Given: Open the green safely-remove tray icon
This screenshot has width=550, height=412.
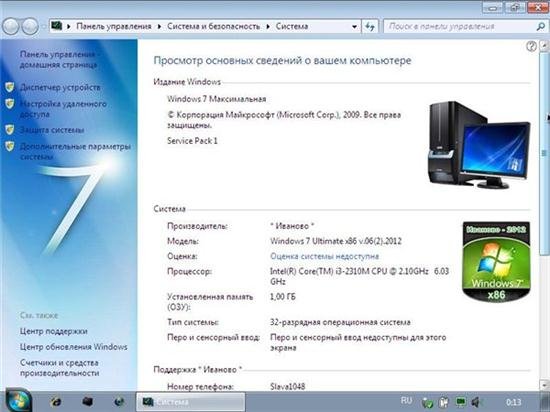Looking at the screenshot, I should [427, 403].
